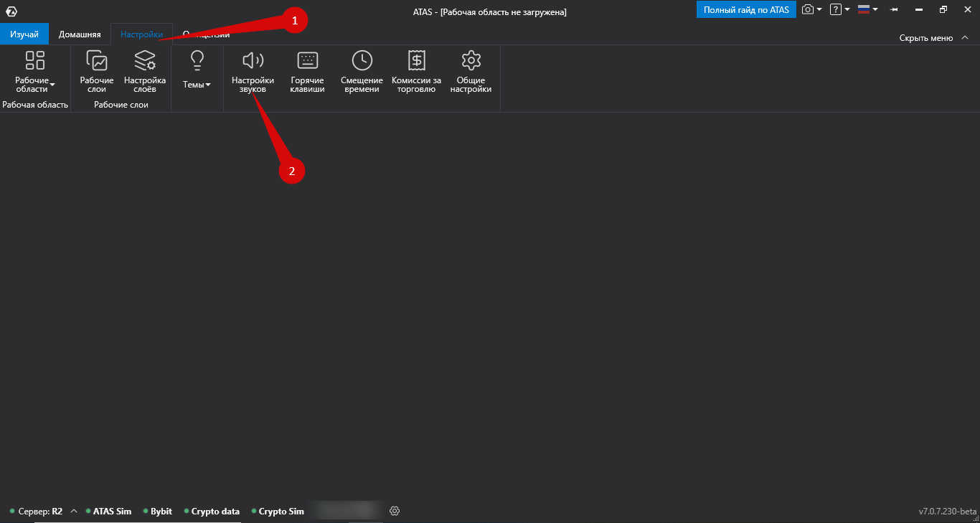This screenshot has height=523, width=980.
Task: Minimize the ATAS window
Action: pyautogui.click(x=919, y=10)
